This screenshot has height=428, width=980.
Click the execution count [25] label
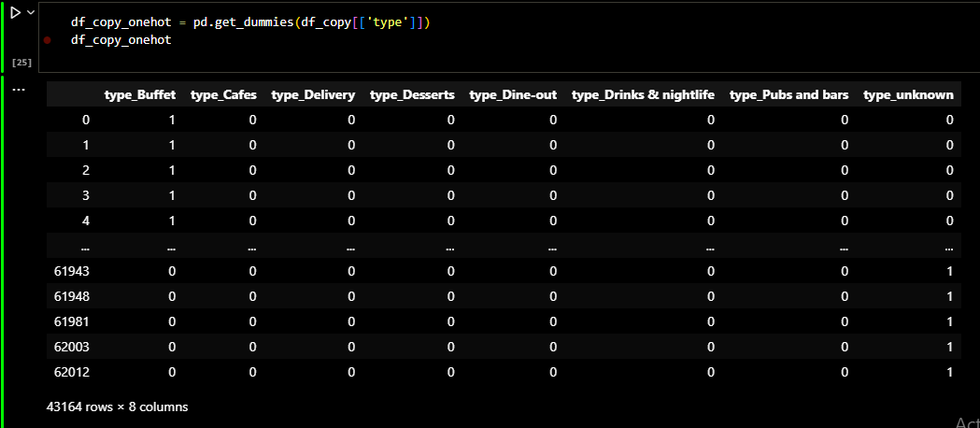(x=21, y=63)
